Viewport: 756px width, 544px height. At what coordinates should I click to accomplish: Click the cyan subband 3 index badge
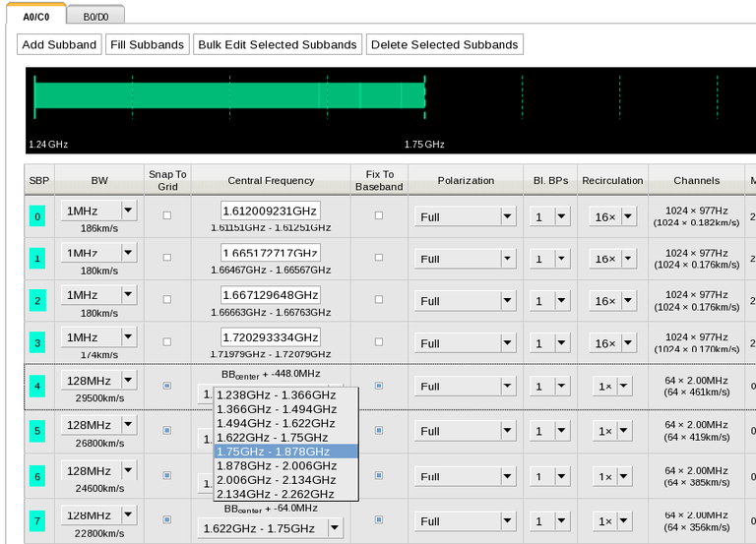pos(38,343)
